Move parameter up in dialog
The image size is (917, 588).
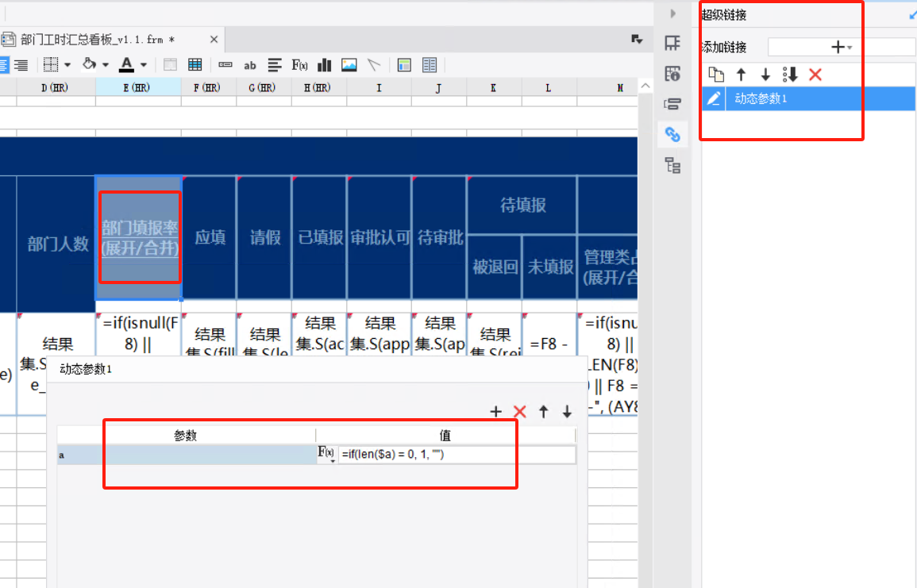pos(543,412)
